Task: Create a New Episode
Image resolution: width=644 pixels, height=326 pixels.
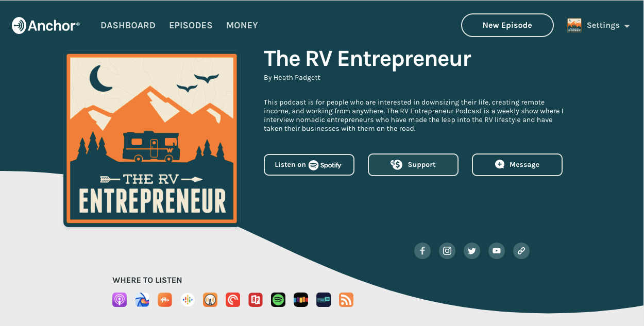Action: pyautogui.click(x=507, y=25)
